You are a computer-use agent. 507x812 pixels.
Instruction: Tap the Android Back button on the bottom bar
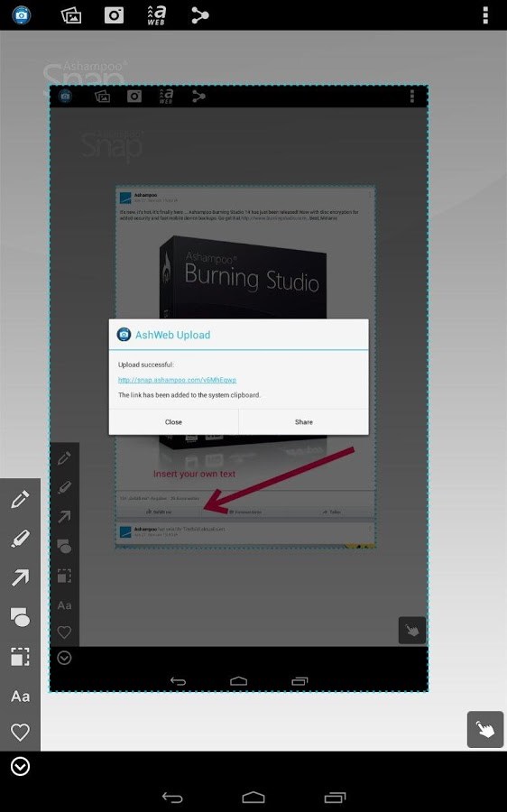(x=172, y=798)
